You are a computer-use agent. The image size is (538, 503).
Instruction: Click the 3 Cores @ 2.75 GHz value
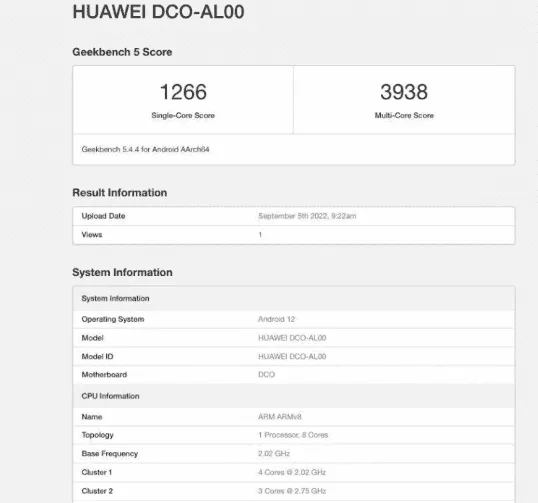pos(292,491)
